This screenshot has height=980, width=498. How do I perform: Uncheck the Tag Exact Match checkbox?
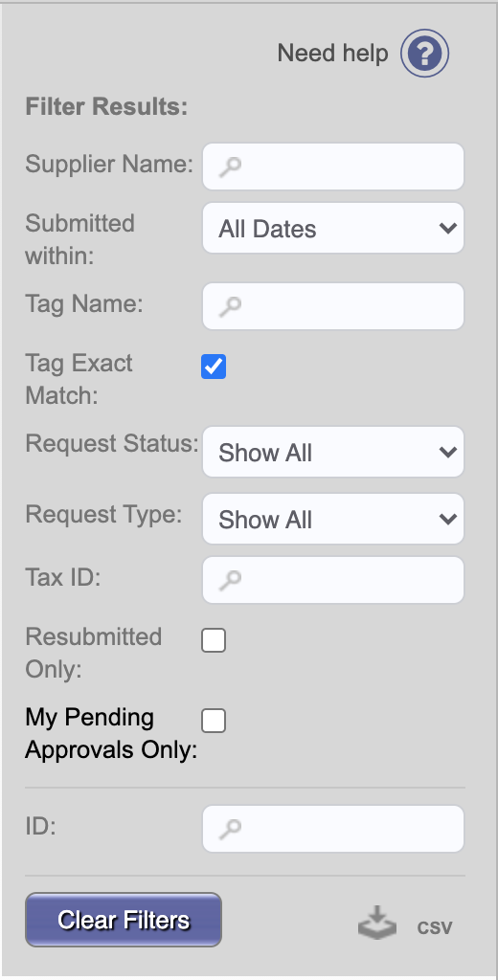pyautogui.click(x=214, y=367)
